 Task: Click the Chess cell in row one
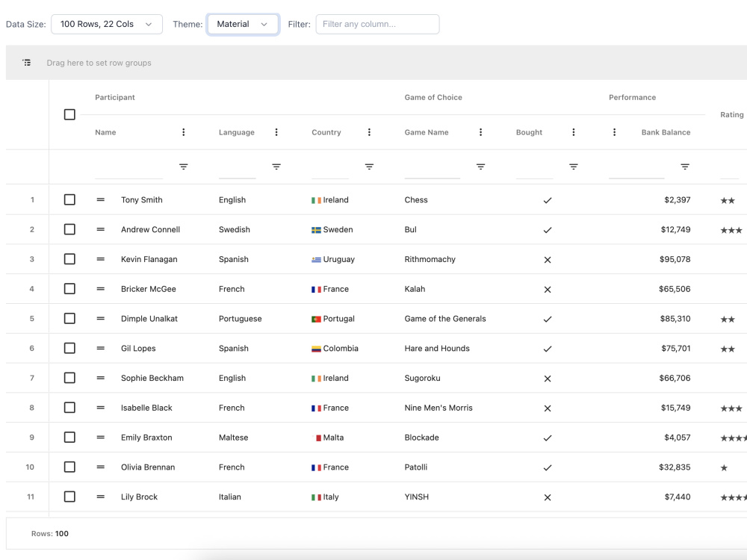(x=416, y=200)
